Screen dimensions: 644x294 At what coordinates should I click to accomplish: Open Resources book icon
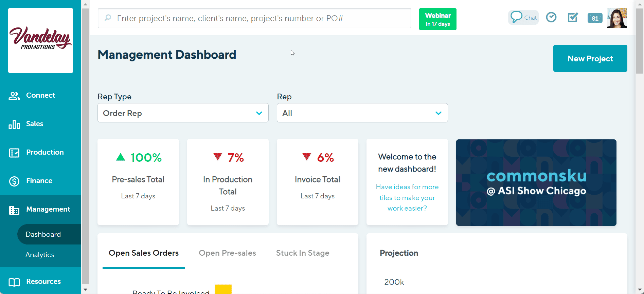(x=14, y=282)
